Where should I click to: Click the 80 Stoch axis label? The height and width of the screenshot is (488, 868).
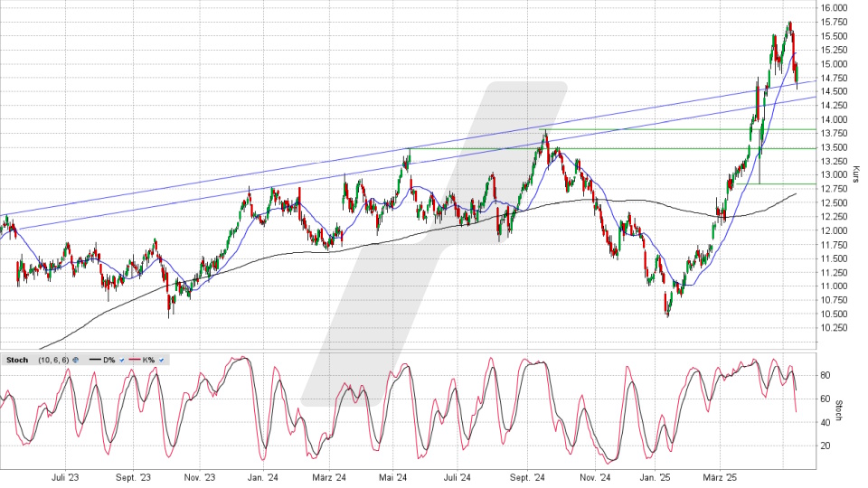826,375
